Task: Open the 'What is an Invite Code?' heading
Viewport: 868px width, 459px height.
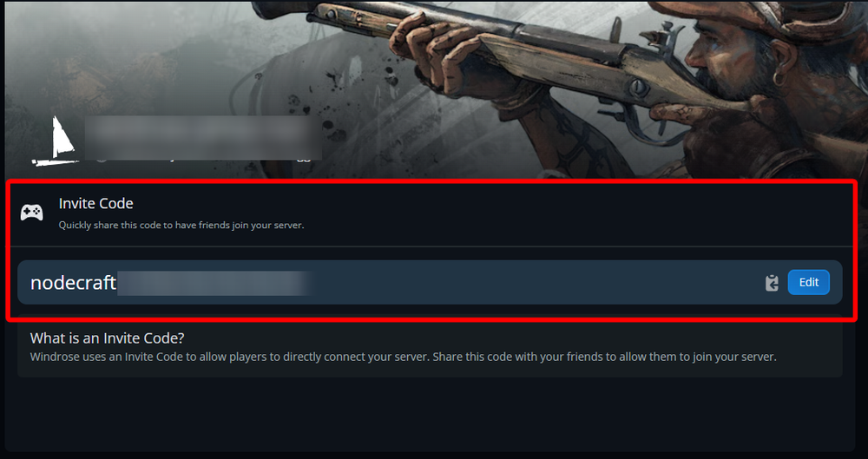Action: 107,338
